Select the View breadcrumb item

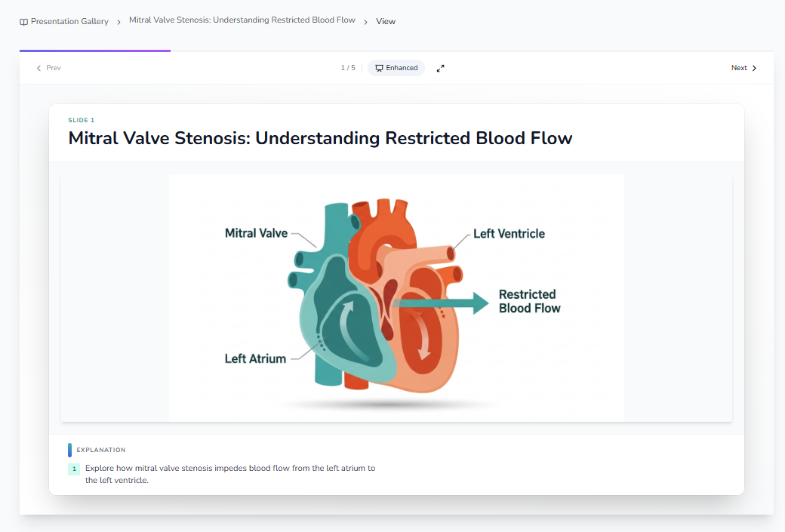tap(386, 21)
